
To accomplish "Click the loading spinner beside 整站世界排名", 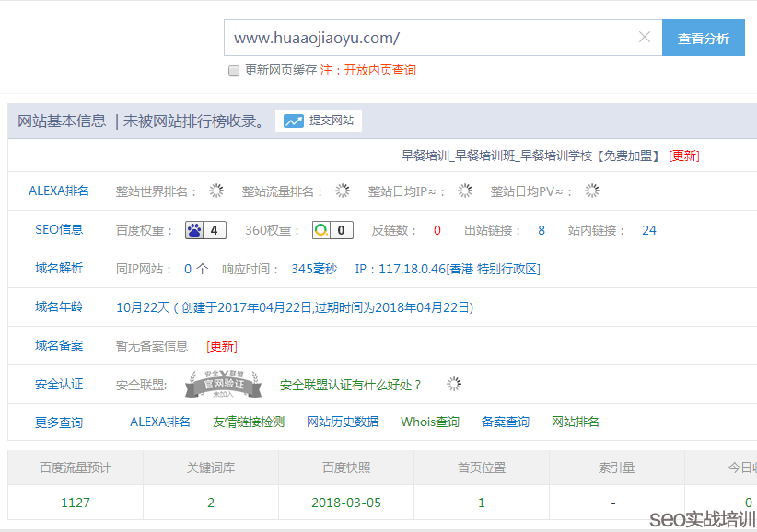I will pos(216,191).
